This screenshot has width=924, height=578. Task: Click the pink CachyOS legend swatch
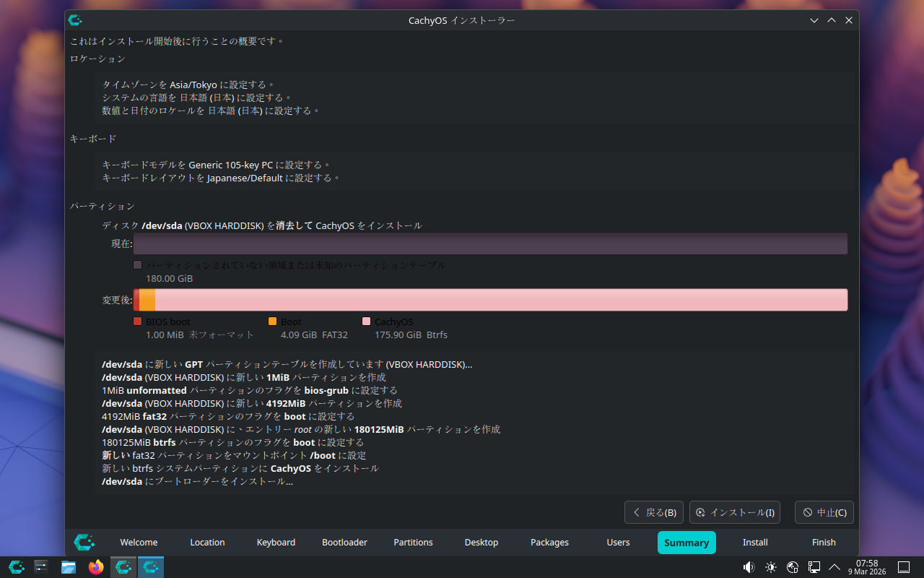pyautogui.click(x=366, y=322)
